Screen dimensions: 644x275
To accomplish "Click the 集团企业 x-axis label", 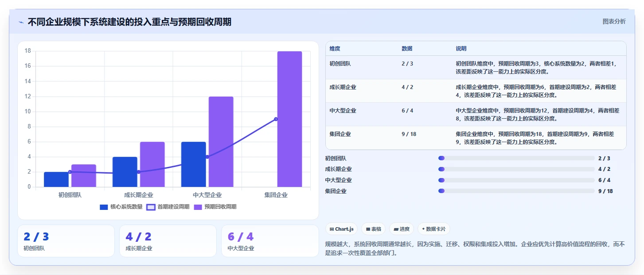I will (x=276, y=195).
